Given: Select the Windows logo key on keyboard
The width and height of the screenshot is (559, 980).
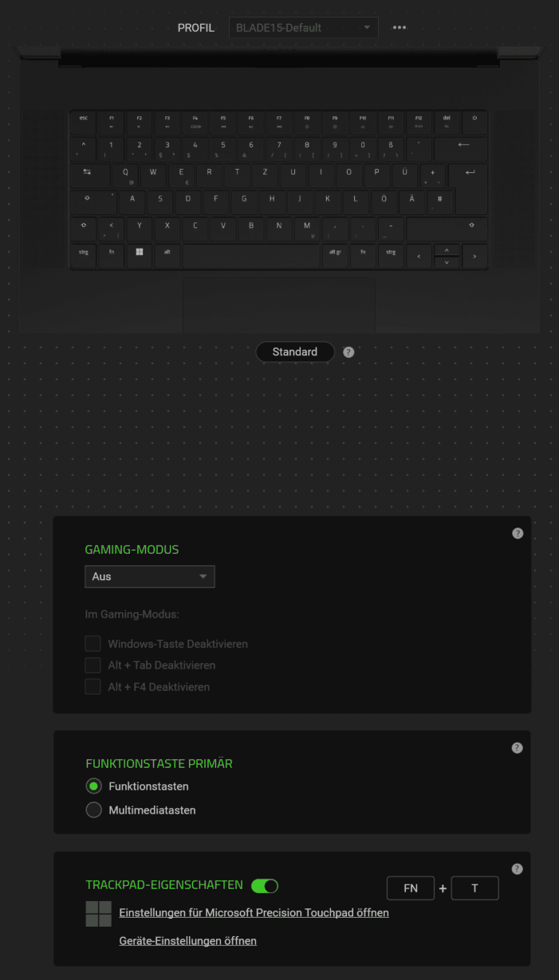Looking at the screenshot, I should point(140,252).
